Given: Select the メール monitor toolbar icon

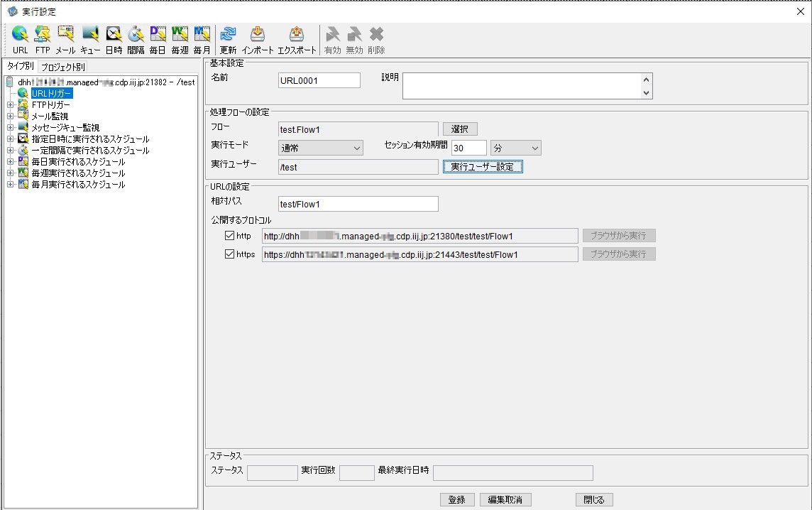Looking at the screenshot, I should point(65,34).
